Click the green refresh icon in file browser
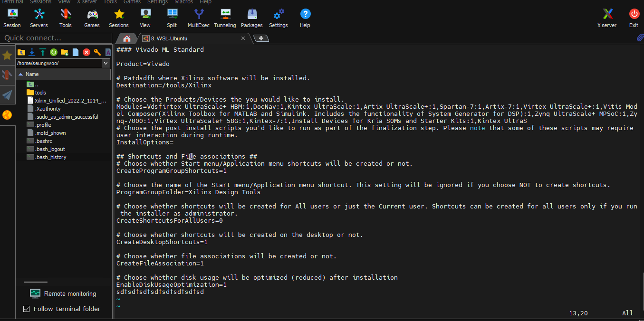 [54, 52]
